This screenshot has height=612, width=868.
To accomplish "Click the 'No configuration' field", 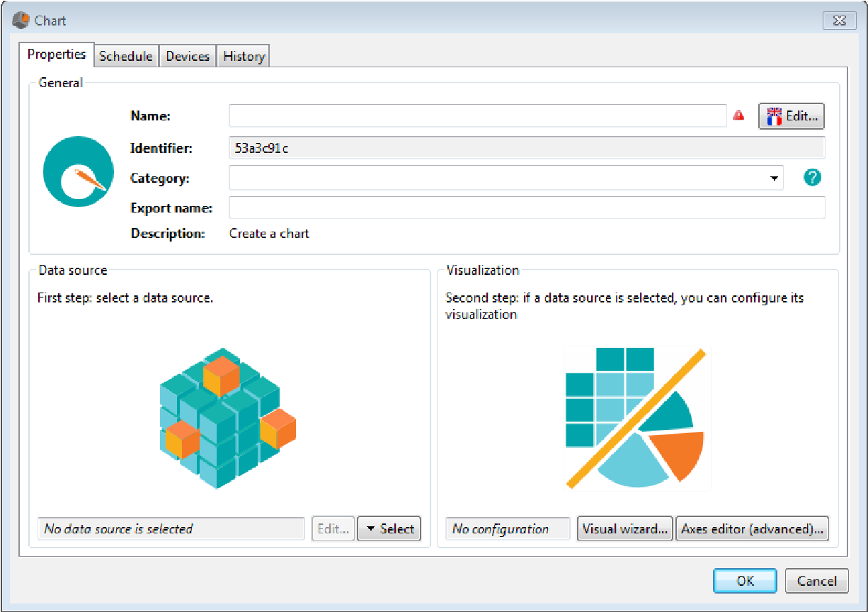I will 508,528.
